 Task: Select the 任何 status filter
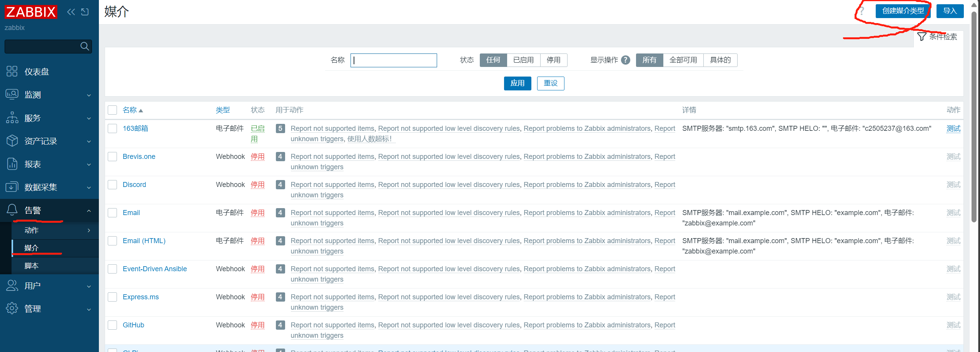coord(493,60)
